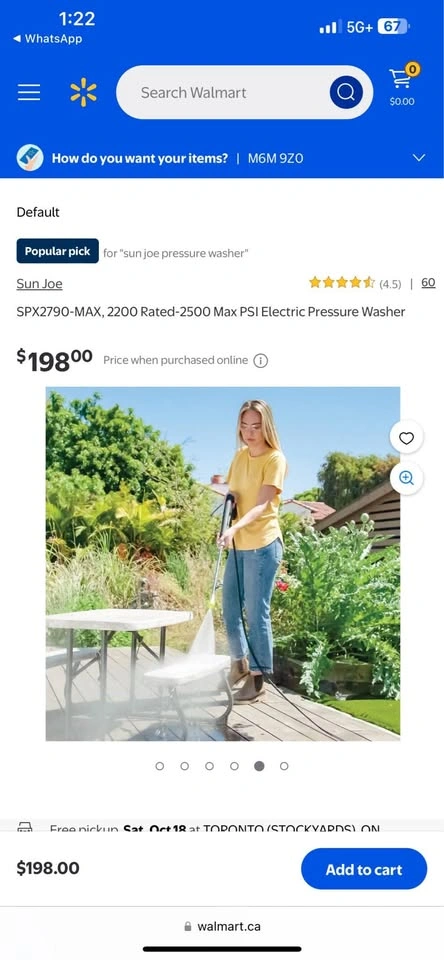Tap the Walmart spark logo
This screenshot has height=960, width=444.
click(83, 92)
